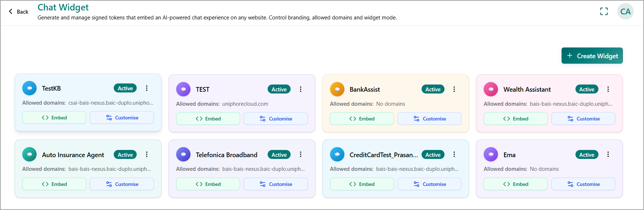Click the TestKB widget avatar icon
The width and height of the screenshot is (644, 210).
click(x=29, y=88)
